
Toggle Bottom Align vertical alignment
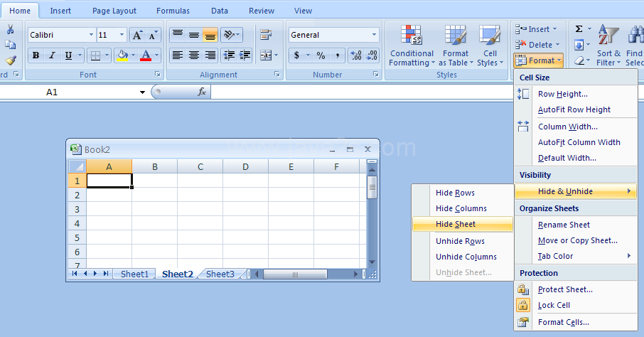coord(210,35)
